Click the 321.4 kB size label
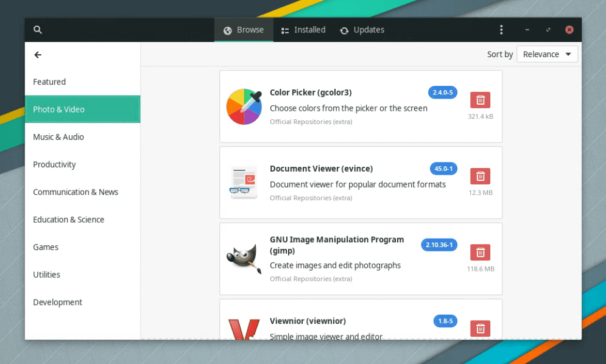The image size is (606, 364). tap(481, 116)
